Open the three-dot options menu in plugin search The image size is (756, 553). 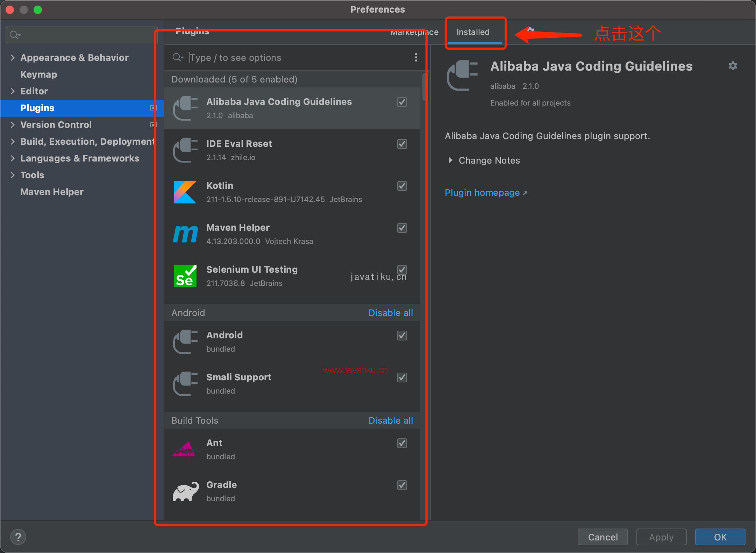[416, 57]
